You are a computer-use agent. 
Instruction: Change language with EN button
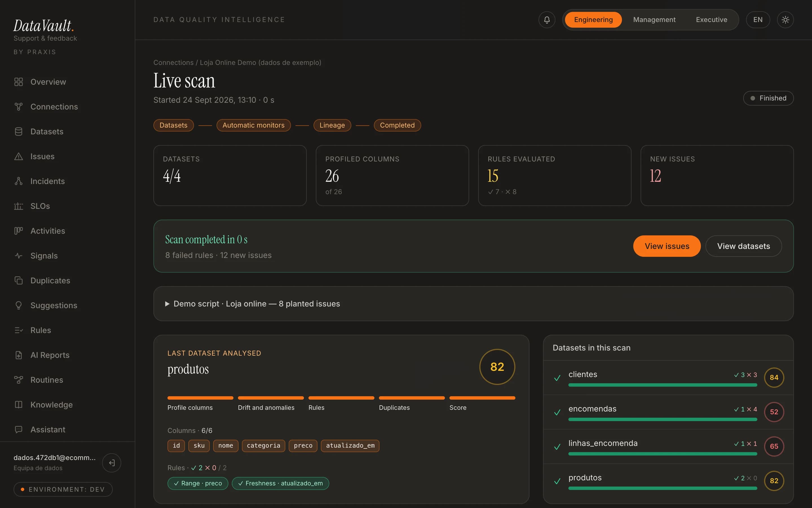point(758,20)
